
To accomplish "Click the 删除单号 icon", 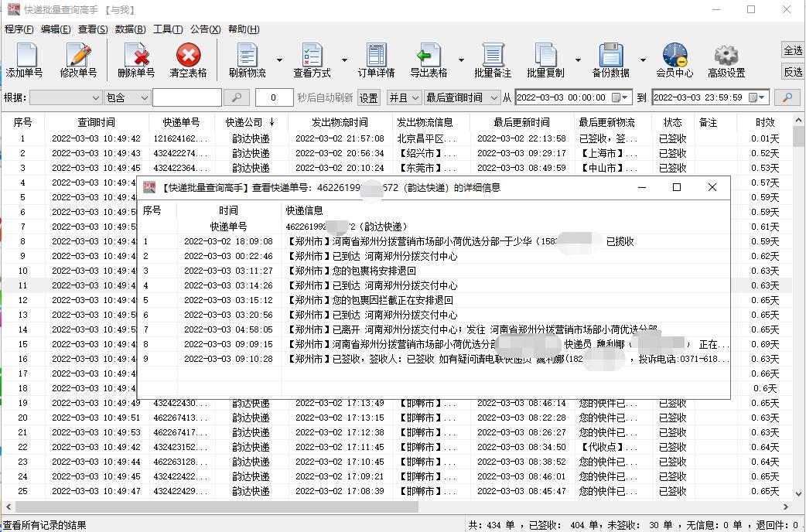I will click(x=136, y=60).
